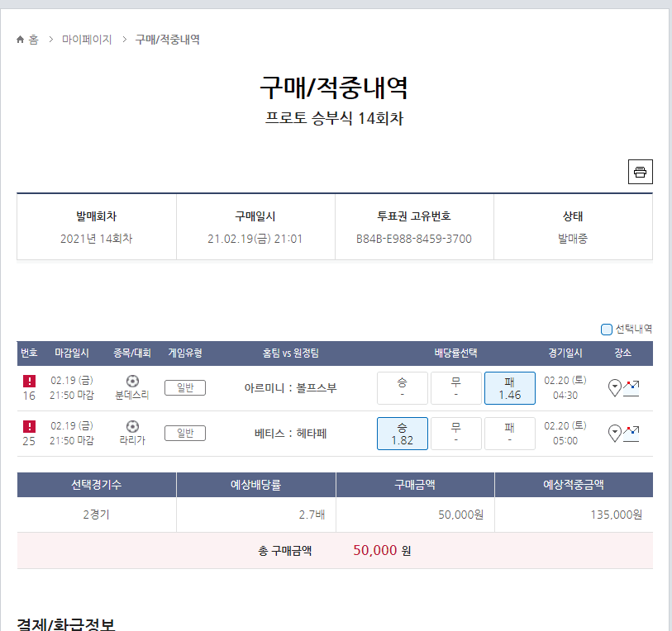Open 구매/적중내역 breadcrumb link

coord(167,40)
